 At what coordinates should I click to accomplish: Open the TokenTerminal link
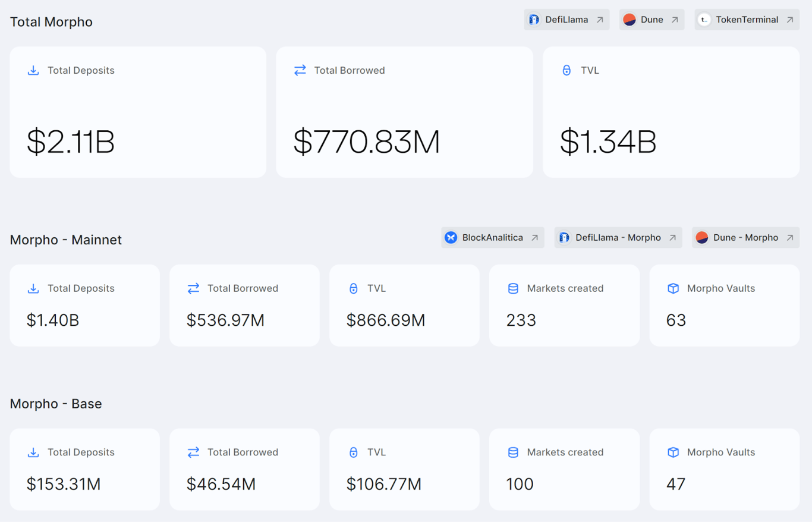[x=746, y=20]
